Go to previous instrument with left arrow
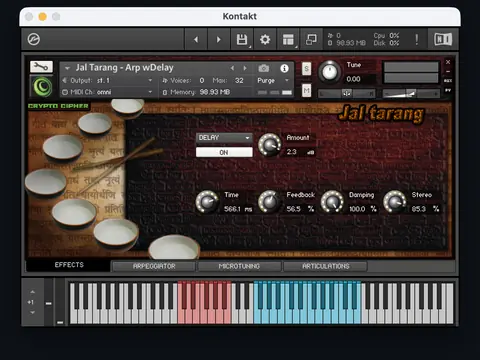Image resolution: width=480 pixels, height=360 pixels. (x=196, y=40)
